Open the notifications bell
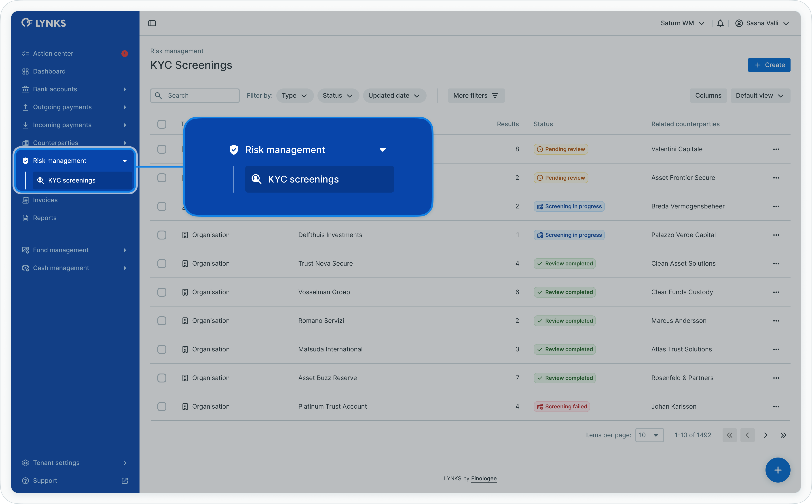Screen dimensions: 812x504 (x=720, y=23)
